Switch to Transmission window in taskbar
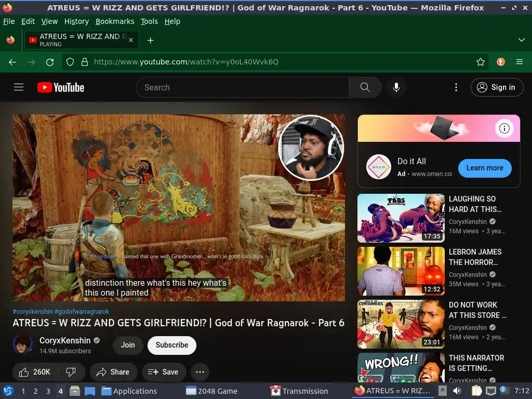532x399 pixels. tap(299, 391)
